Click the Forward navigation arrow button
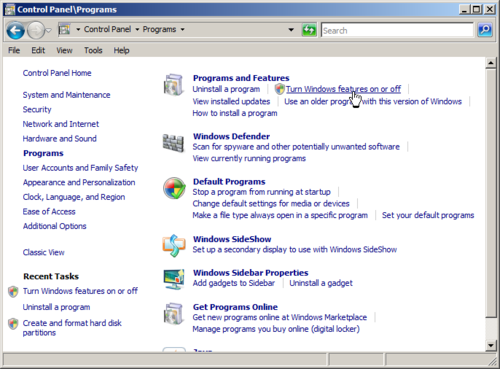 pos(35,31)
